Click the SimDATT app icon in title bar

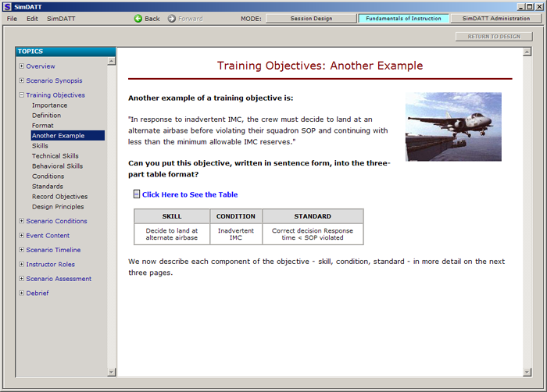pyautogui.click(x=7, y=5)
